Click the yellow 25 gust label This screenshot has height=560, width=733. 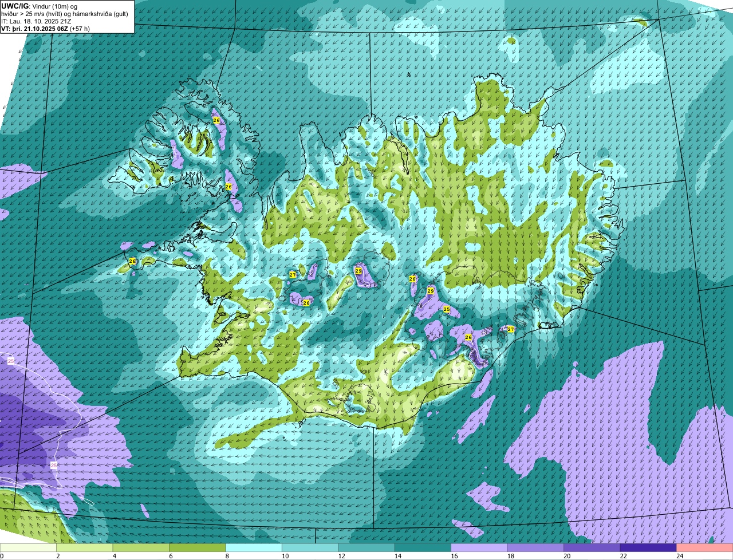click(447, 309)
